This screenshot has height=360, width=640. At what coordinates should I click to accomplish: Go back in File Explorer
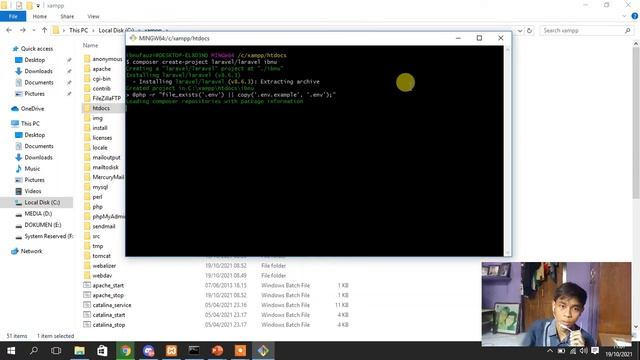tap(9, 30)
